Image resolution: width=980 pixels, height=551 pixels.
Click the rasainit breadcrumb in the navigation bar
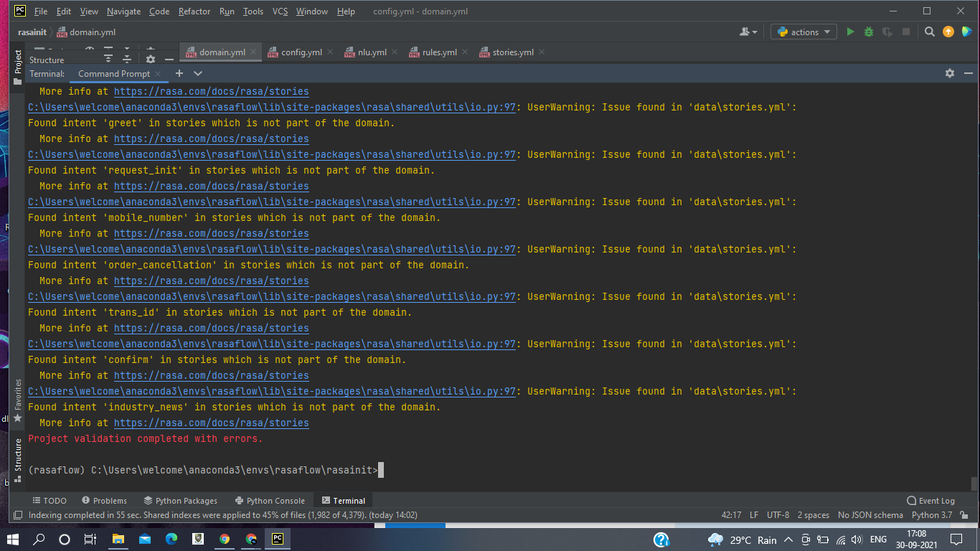pos(34,32)
